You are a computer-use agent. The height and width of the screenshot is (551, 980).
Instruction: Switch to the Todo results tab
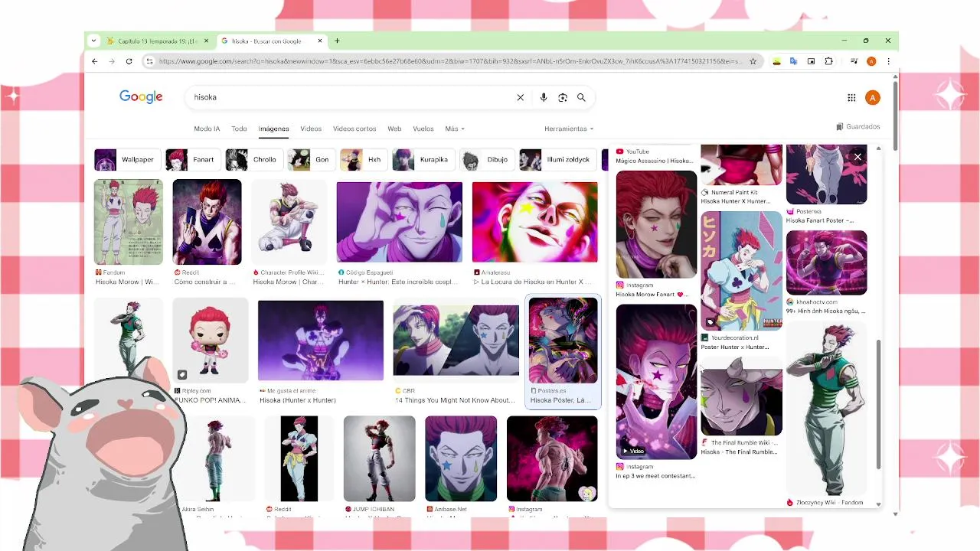(x=239, y=129)
